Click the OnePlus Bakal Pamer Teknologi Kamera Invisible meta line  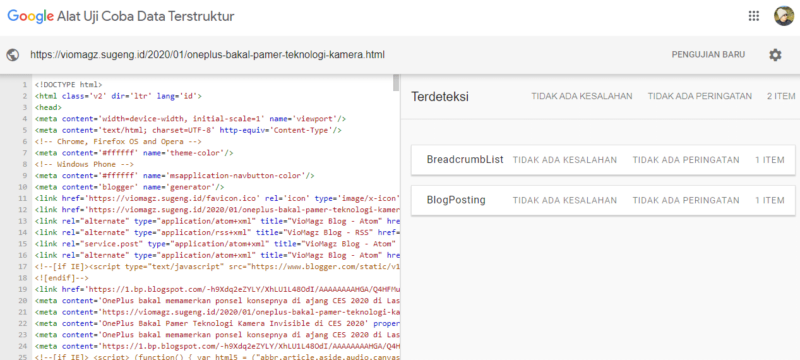(217, 323)
